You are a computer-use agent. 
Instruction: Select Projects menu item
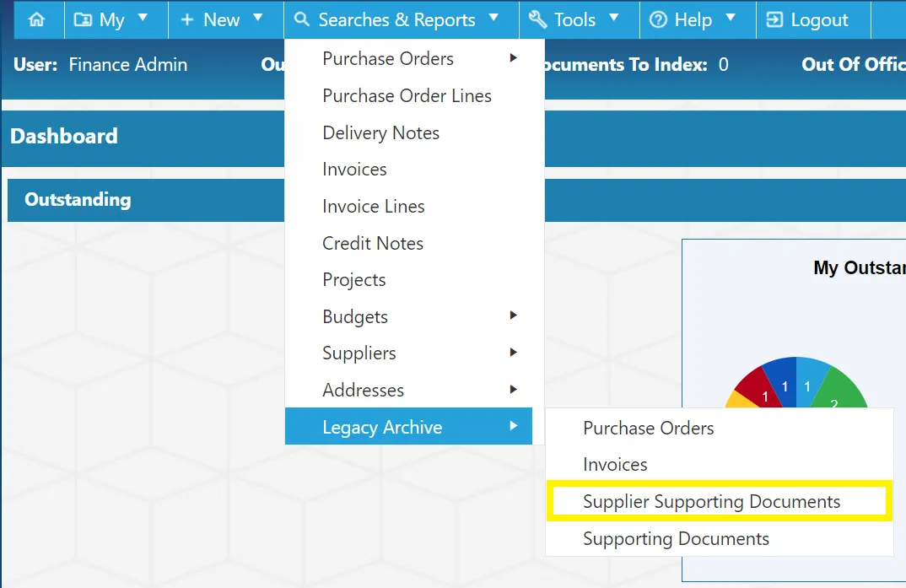click(x=408, y=279)
